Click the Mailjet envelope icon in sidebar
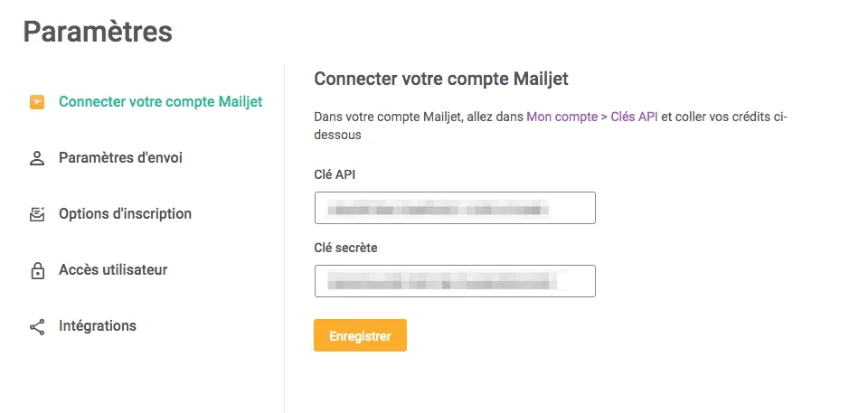 click(x=37, y=102)
